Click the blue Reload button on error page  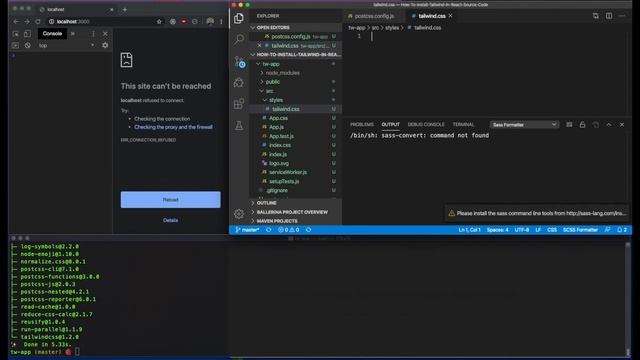click(x=170, y=200)
